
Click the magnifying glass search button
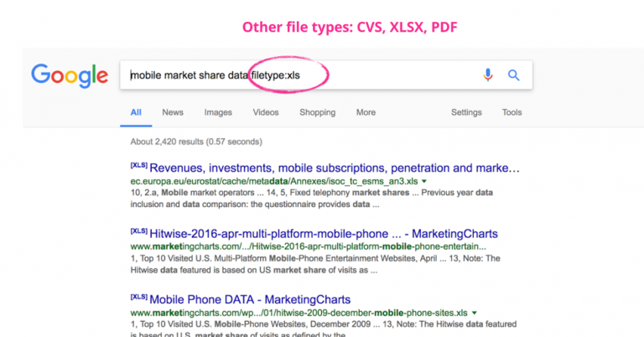(514, 75)
